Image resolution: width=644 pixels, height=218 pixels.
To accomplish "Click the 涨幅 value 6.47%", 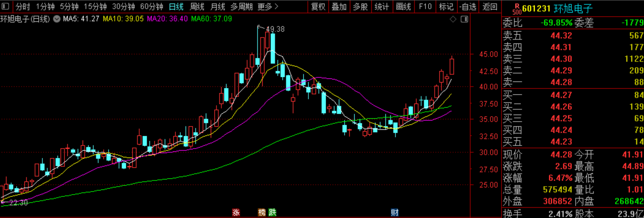I will coord(560,178).
